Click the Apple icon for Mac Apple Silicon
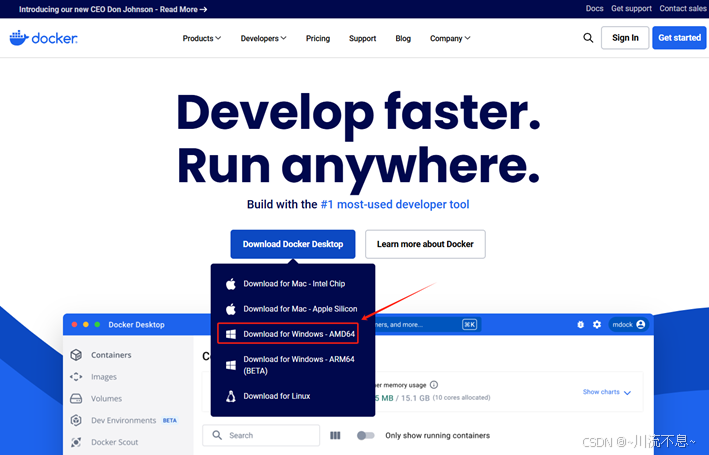The width and height of the screenshot is (709, 455). [231, 309]
